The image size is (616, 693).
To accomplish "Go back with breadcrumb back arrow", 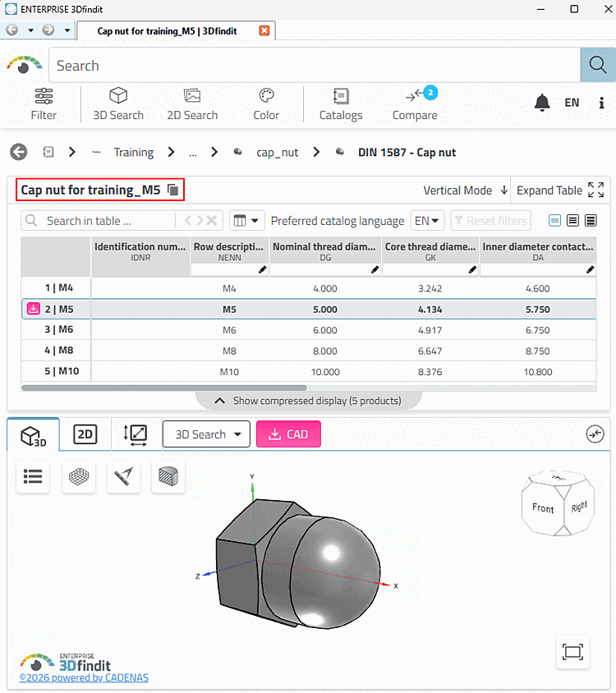I will click(19, 152).
